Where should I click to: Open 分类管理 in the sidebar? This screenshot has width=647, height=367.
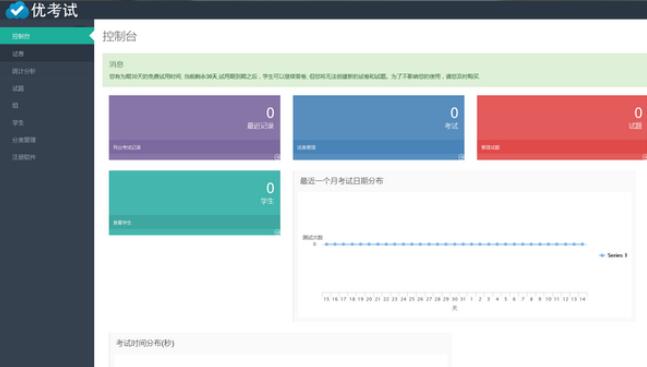click(47, 140)
